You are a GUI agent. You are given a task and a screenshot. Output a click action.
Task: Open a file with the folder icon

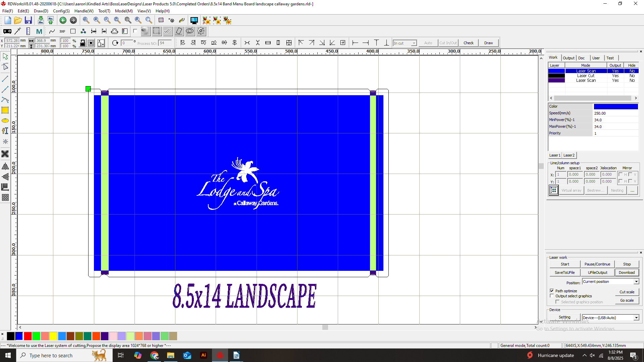click(18, 20)
